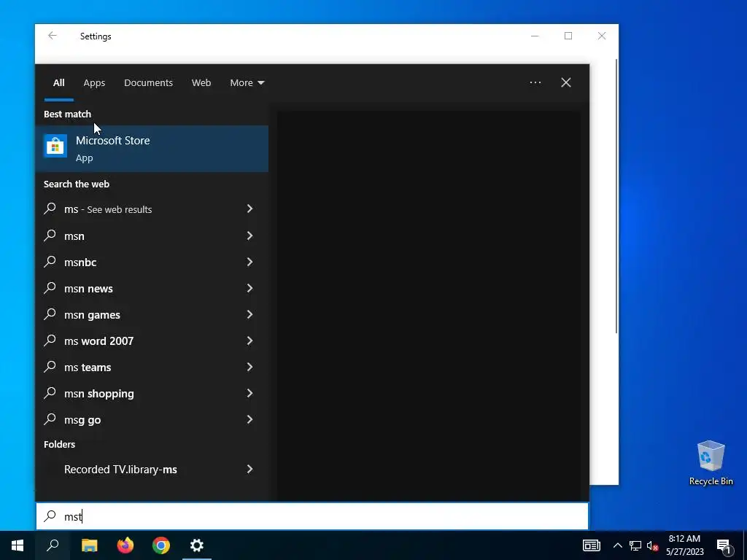The width and height of the screenshot is (747, 560).
Task: Expand the 'msn' suggestion arrow
Action: pyautogui.click(x=249, y=236)
